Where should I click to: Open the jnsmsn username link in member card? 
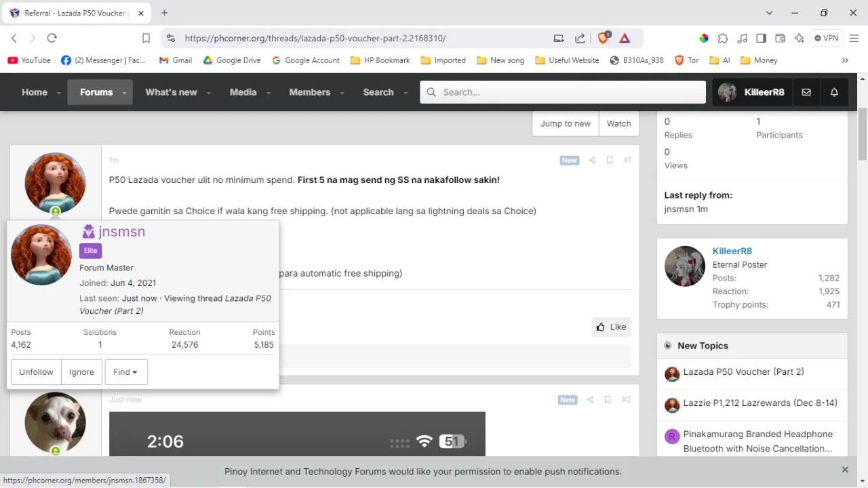click(x=122, y=232)
